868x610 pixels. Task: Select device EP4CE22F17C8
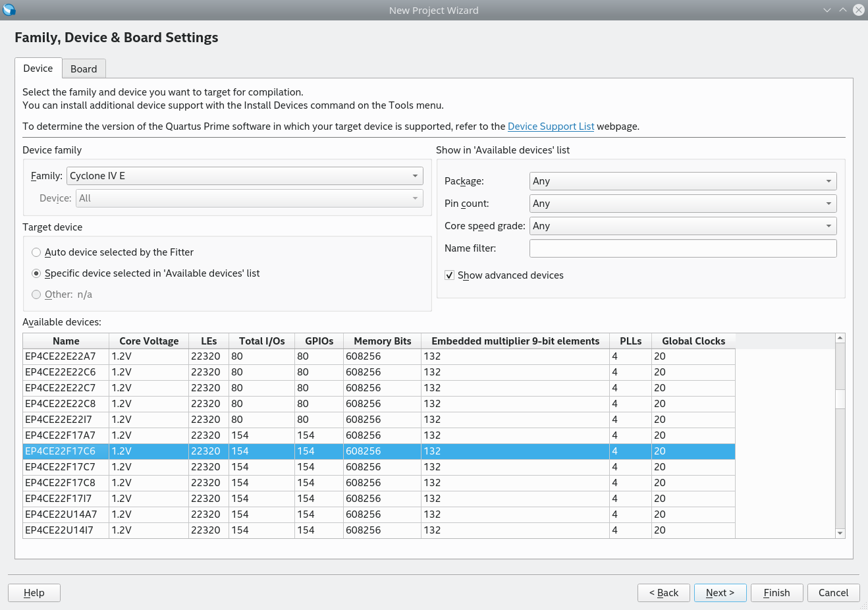379,483
